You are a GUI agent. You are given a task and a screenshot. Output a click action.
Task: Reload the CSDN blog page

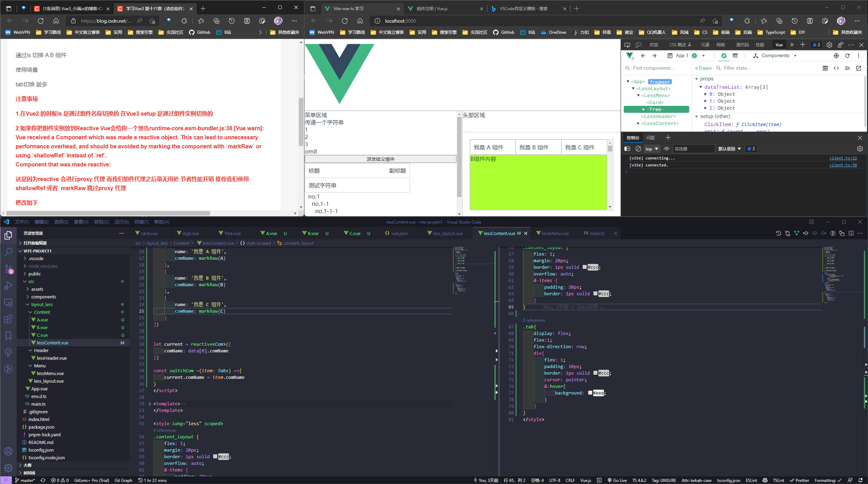41,21
